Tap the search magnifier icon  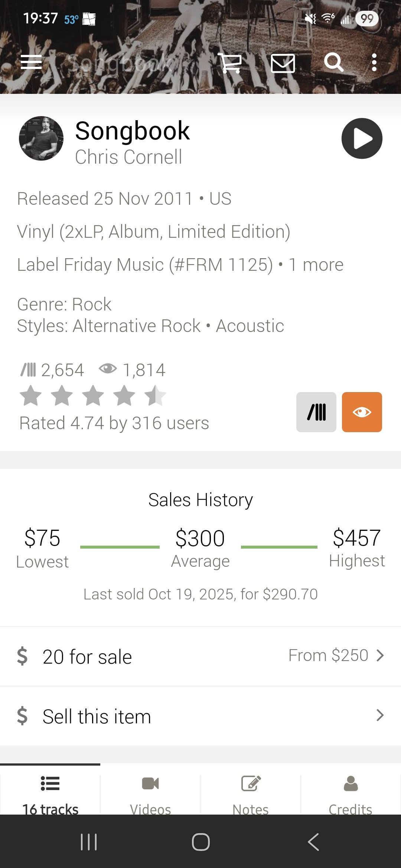pos(333,62)
